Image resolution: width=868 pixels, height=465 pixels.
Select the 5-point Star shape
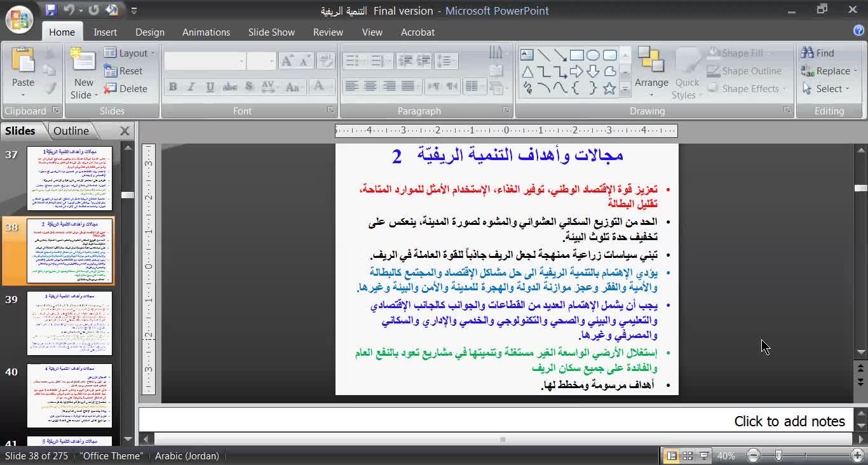tap(609, 88)
